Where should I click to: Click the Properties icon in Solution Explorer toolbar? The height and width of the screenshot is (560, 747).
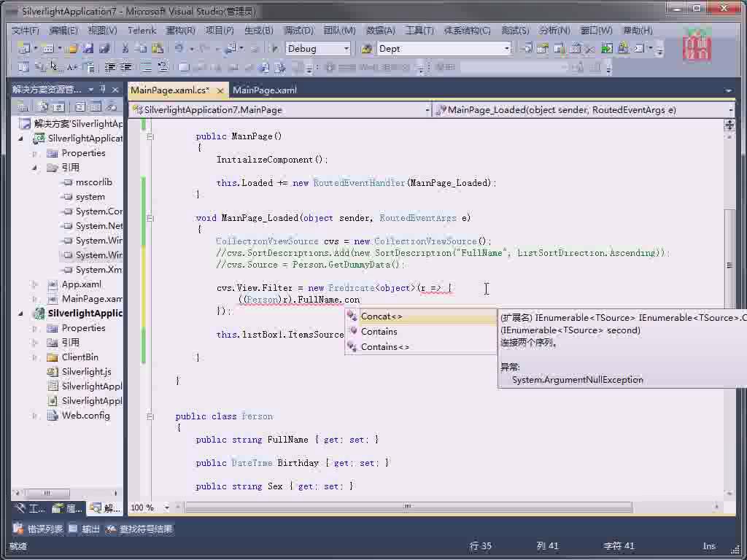[x=23, y=106]
